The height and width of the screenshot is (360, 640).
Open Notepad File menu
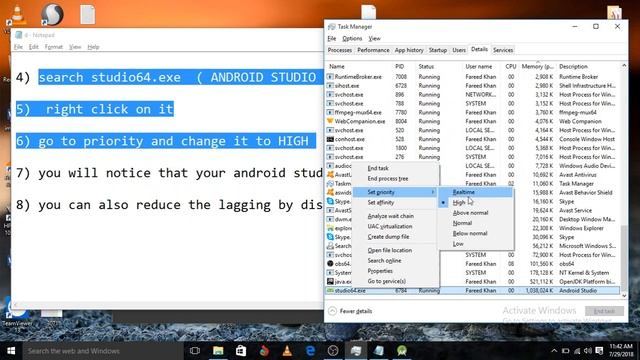click(18, 47)
